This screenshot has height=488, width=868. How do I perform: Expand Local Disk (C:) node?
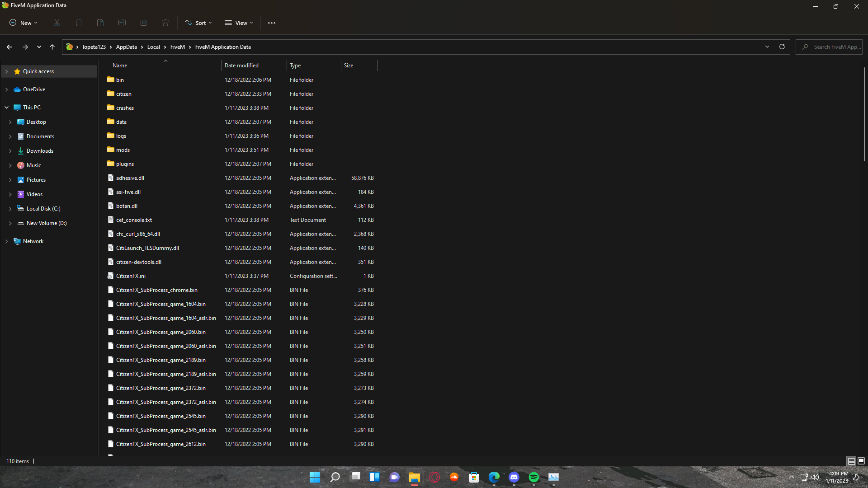pyautogui.click(x=10, y=209)
